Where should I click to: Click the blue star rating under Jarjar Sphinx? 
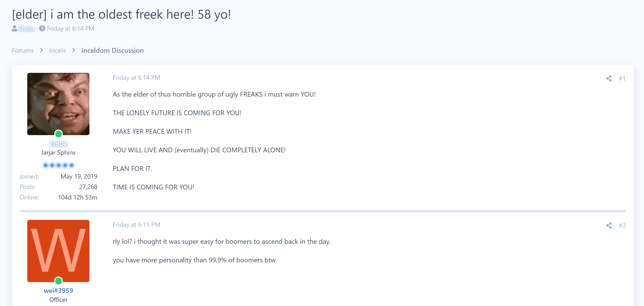[58, 165]
